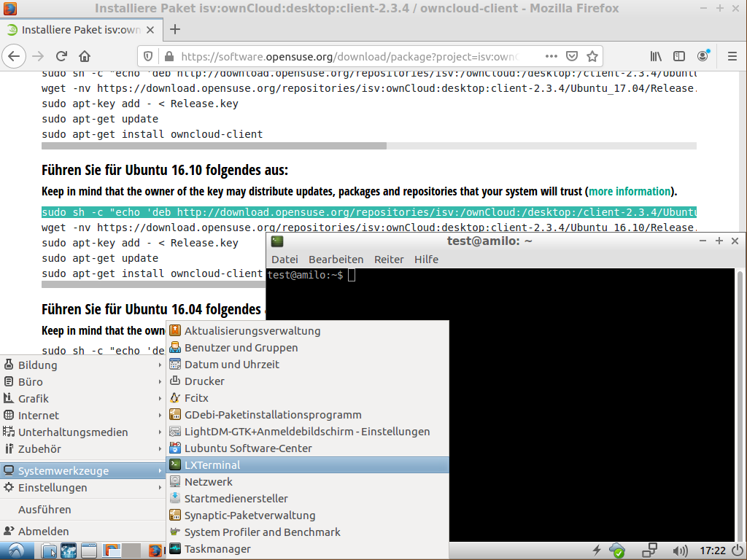The width and height of the screenshot is (747, 560).
Task: Click the power manager lightning tray icon
Action: (x=597, y=551)
